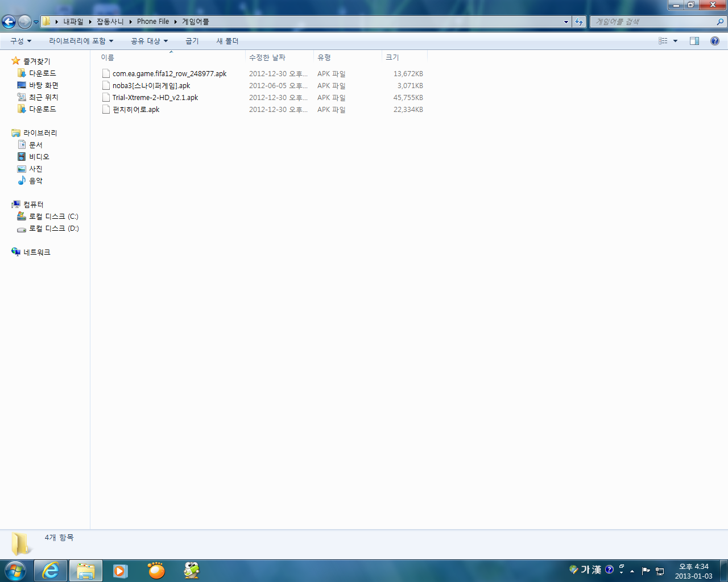Open the view options dropdown arrow
The width and height of the screenshot is (728, 582).
[675, 41]
